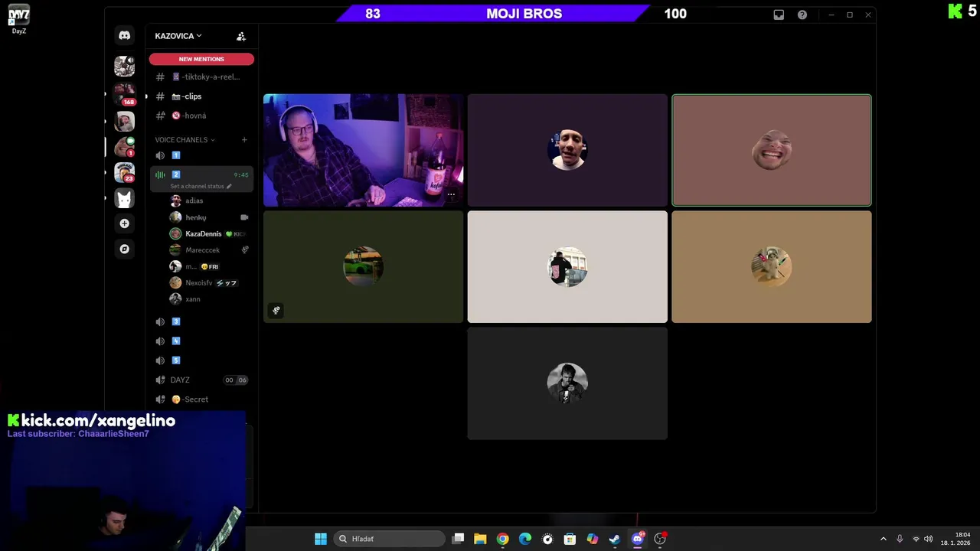Open Windows Start menu
Screen dimensions: 980x551
[321, 539]
